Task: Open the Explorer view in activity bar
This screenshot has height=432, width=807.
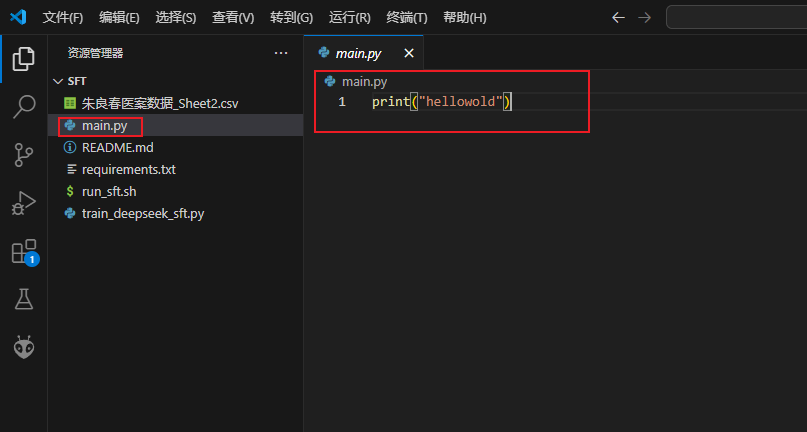Action: (24, 59)
